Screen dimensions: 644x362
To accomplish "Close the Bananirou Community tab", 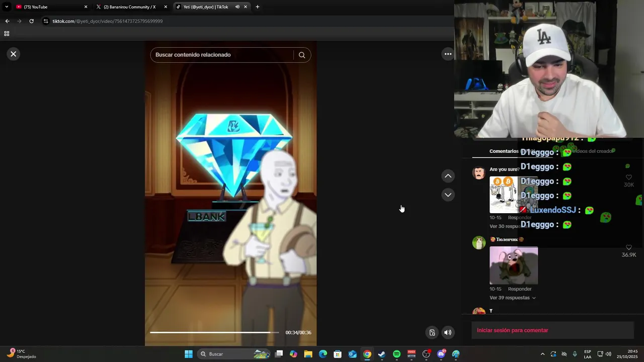I will (166, 7).
